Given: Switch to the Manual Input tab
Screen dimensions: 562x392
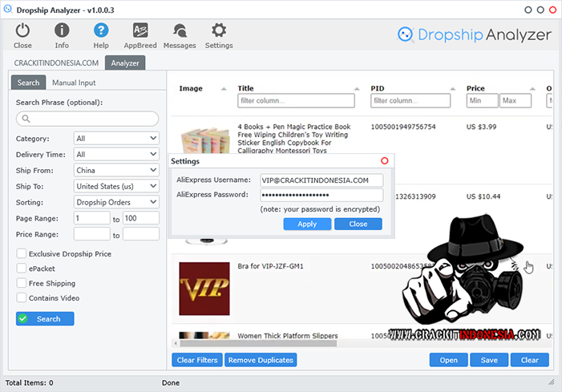Looking at the screenshot, I should pyautogui.click(x=73, y=83).
